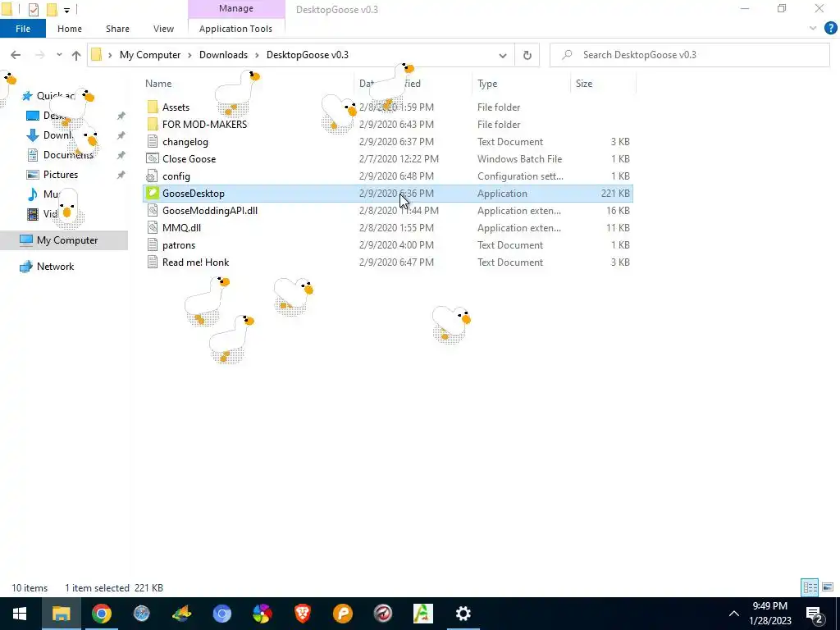This screenshot has height=630, width=840.
Task: Open Pictures in the navigation pane
Action: 61,175
